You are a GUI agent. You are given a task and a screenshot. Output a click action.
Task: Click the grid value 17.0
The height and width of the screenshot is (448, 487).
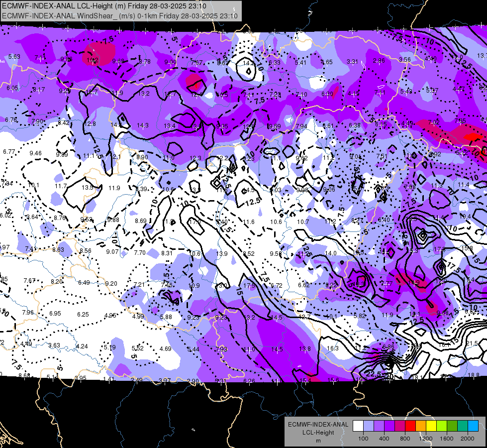pos(195,222)
